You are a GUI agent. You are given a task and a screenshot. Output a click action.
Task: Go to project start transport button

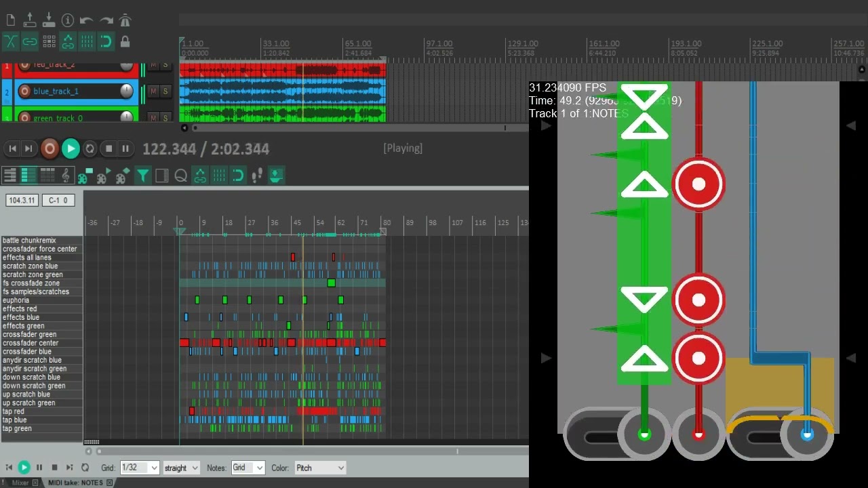12,148
